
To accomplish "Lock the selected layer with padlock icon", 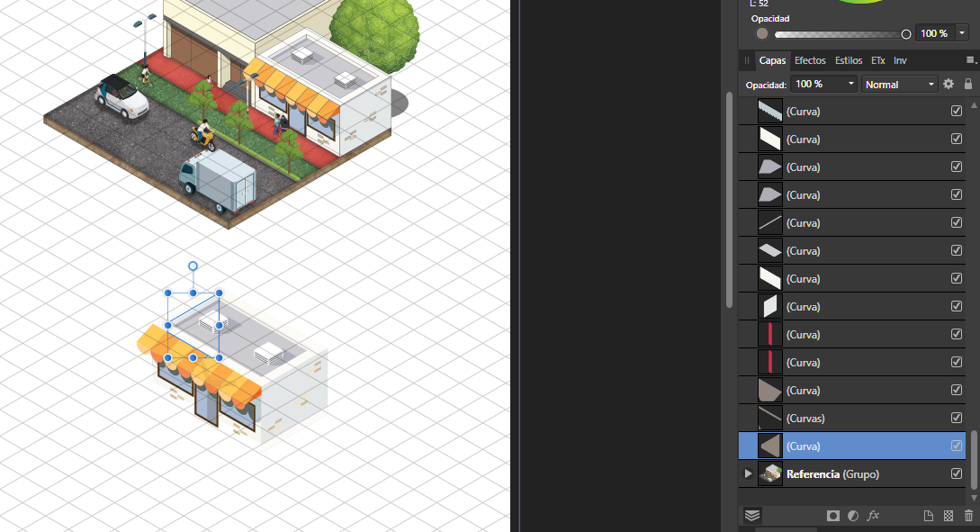I will [x=968, y=84].
